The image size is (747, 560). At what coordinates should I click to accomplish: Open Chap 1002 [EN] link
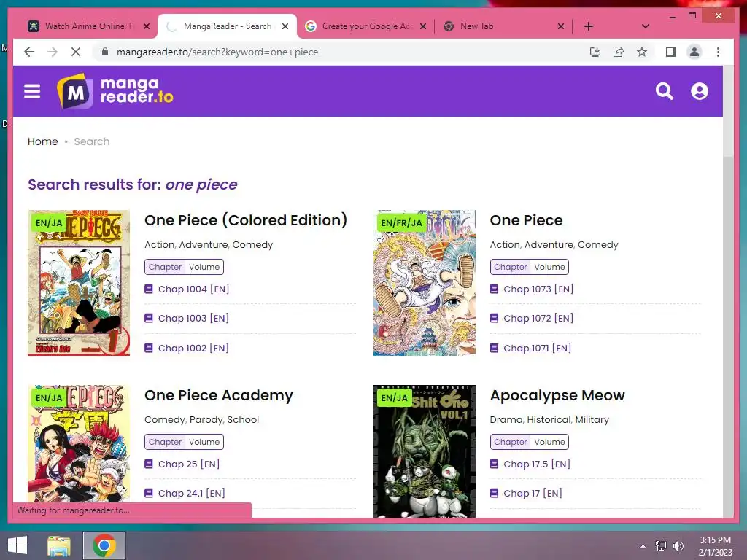tap(193, 348)
